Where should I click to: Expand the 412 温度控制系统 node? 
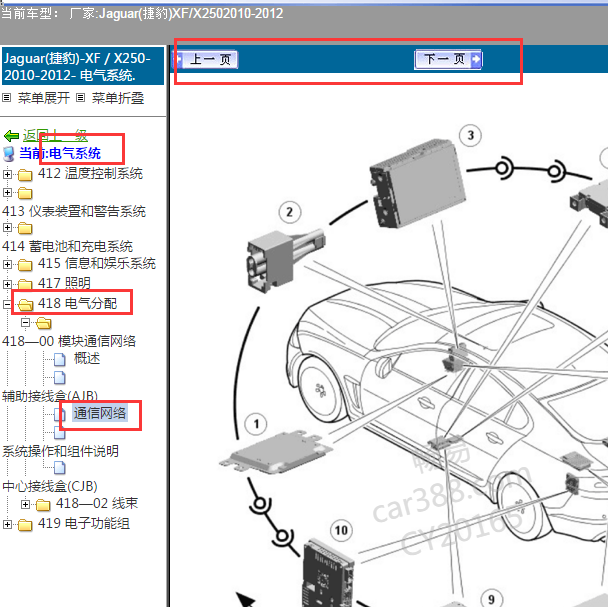[7, 174]
